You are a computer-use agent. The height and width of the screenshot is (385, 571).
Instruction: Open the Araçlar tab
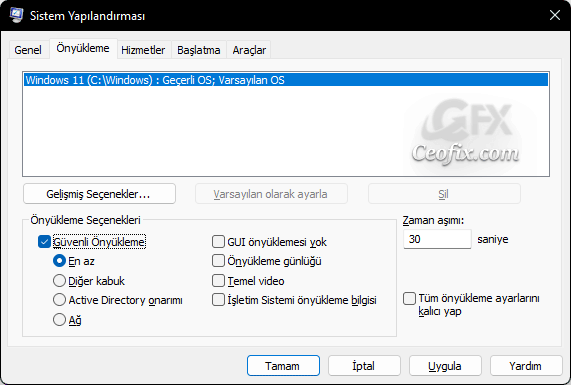coord(249,50)
